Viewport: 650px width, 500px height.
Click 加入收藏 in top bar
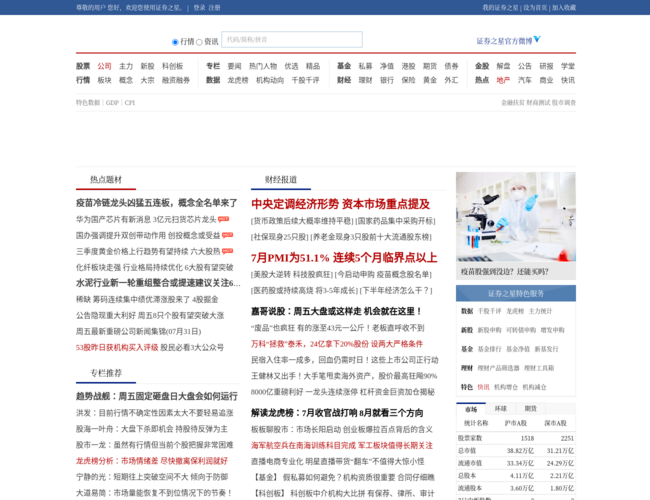click(564, 7)
